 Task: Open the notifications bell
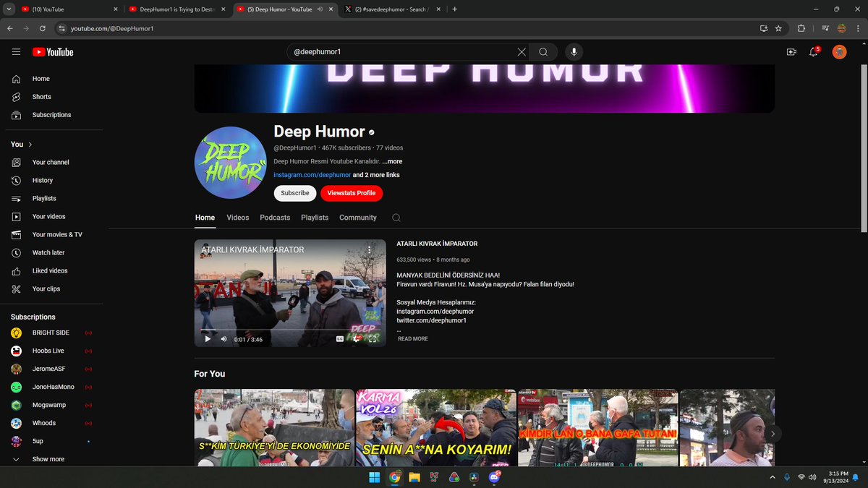pyautogui.click(x=814, y=52)
